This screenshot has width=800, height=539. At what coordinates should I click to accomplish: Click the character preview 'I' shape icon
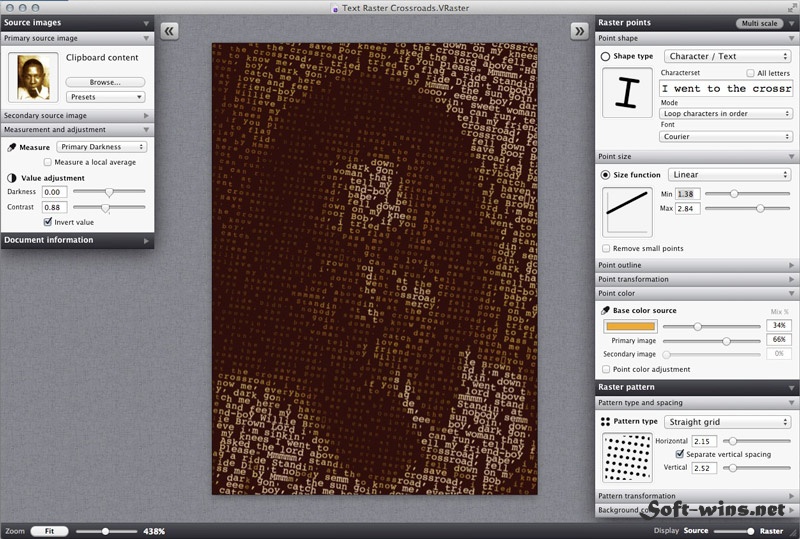tap(627, 93)
